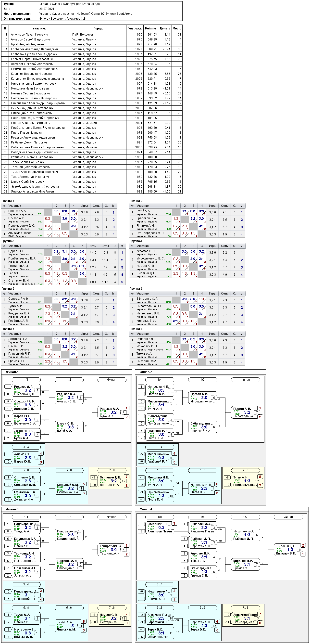
Task: Select participant row 'Бугай Андрей Андреевич'
Action: tap(92, 44)
